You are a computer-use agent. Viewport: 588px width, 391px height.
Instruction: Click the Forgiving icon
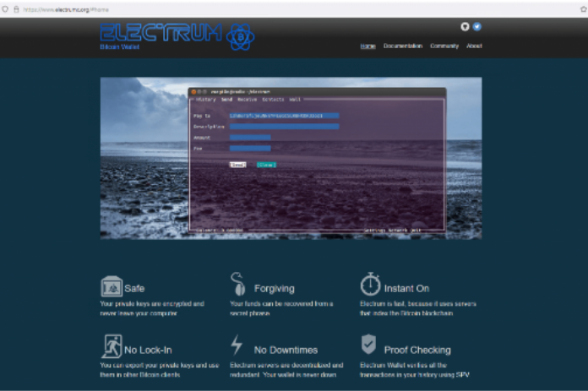pyautogui.click(x=237, y=284)
